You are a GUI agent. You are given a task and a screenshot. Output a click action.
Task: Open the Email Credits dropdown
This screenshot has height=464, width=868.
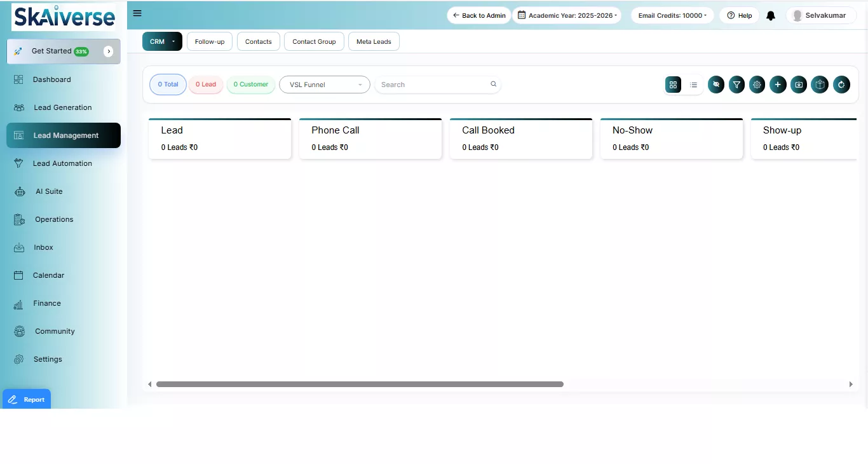[x=672, y=16]
